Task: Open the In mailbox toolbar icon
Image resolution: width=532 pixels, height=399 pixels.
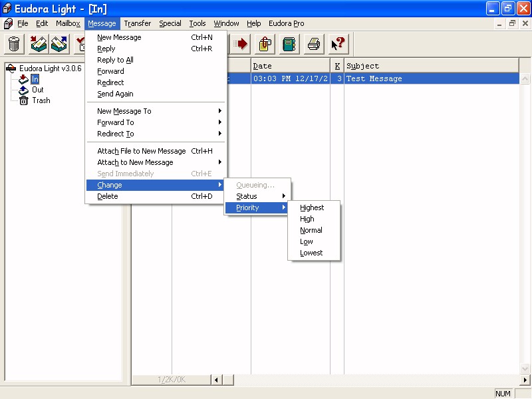Action: click(x=39, y=44)
